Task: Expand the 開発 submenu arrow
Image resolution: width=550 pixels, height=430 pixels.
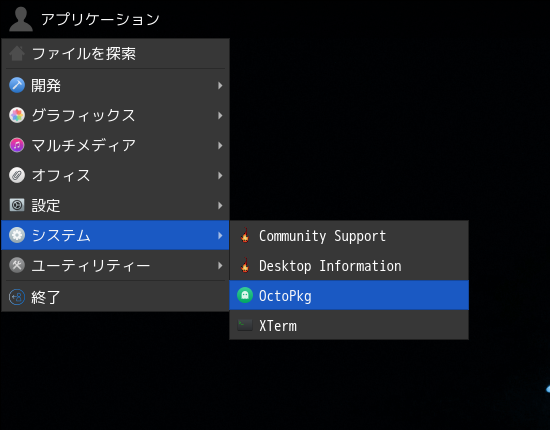Action: tap(220, 85)
